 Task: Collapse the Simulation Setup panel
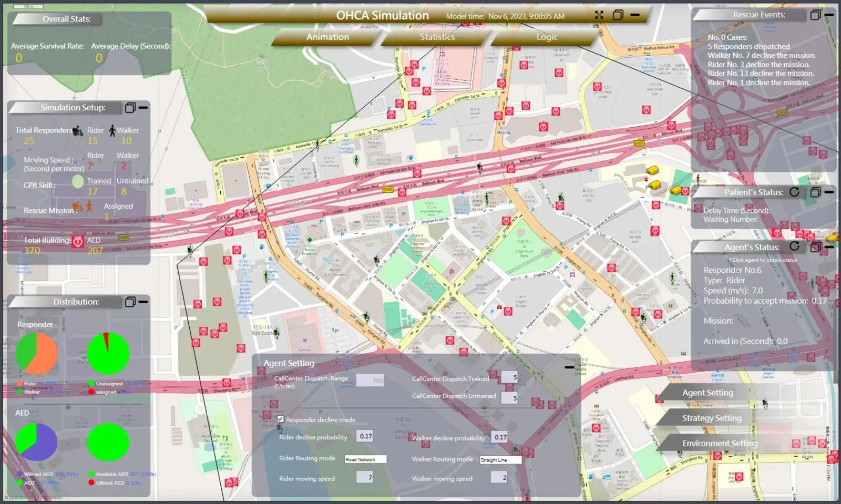click(143, 108)
